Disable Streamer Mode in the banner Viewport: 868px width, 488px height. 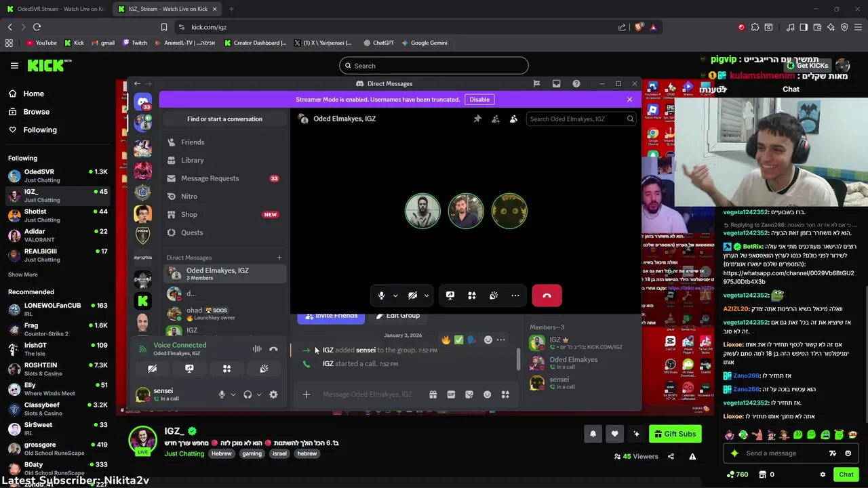tap(479, 100)
